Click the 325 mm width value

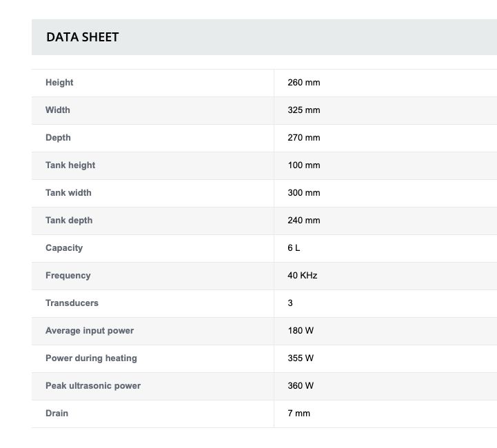(x=304, y=110)
